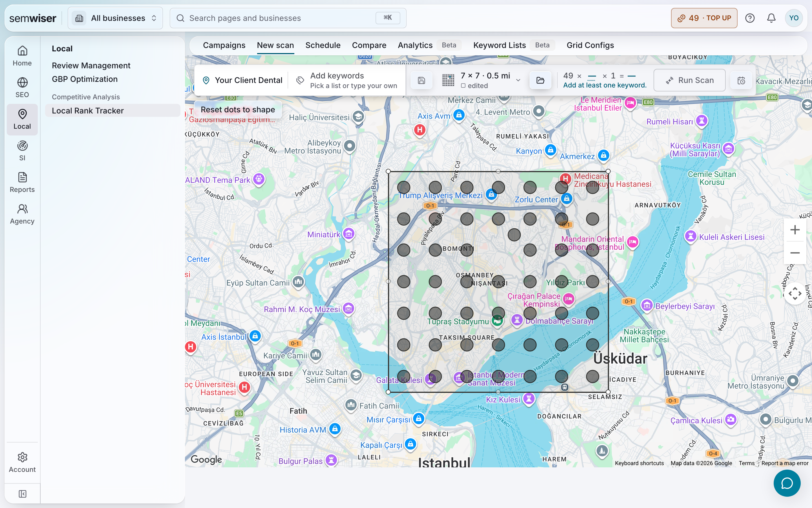Switch to the Campaigns tab

(224, 45)
